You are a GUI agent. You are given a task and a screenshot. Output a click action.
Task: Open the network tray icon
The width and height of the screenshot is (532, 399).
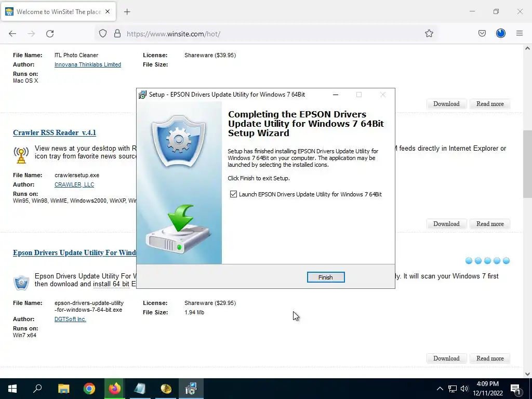(453, 389)
